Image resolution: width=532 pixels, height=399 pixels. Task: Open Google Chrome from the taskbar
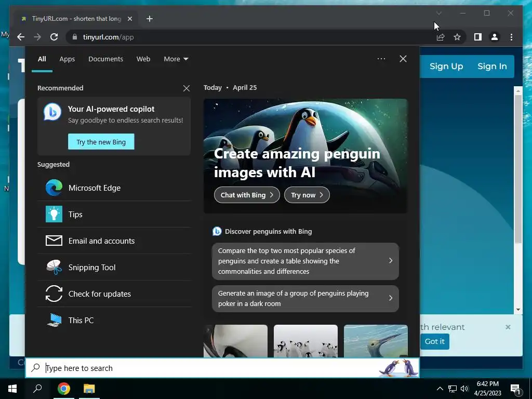[x=64, y=389]
